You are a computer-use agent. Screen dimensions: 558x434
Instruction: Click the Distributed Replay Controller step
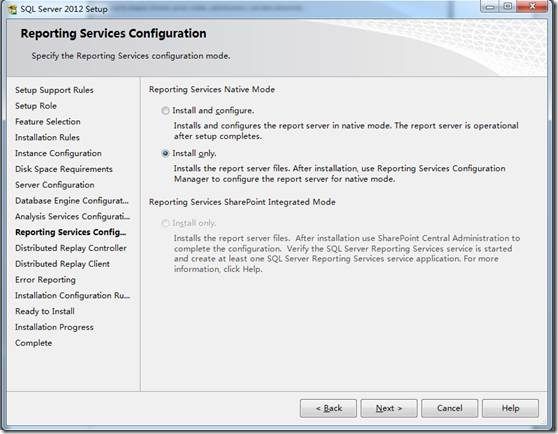pos(71,248)
